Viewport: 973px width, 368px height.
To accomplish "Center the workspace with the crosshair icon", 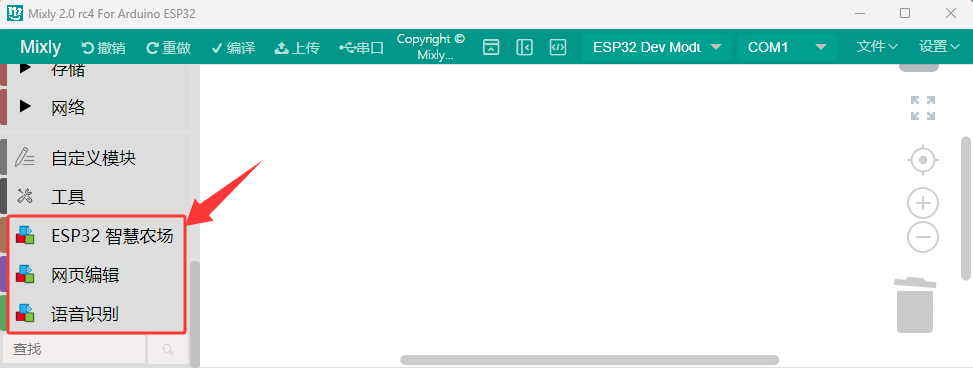I will coord(923,161).
